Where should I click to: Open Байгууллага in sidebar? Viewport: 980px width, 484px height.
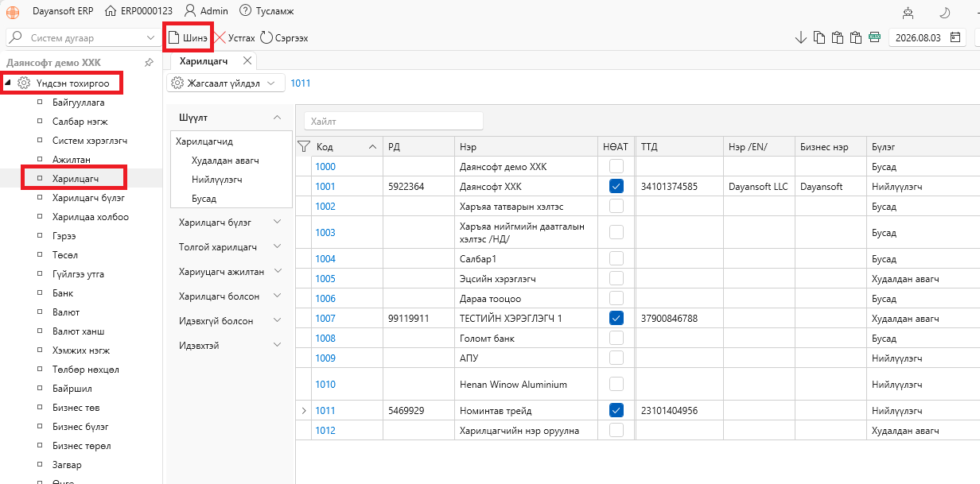[78, 103]
